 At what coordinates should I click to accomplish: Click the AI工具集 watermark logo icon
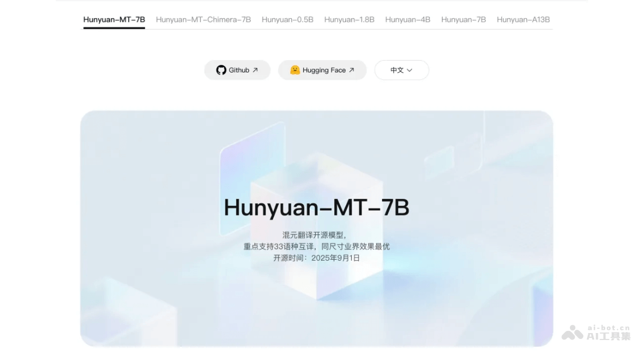572,333
